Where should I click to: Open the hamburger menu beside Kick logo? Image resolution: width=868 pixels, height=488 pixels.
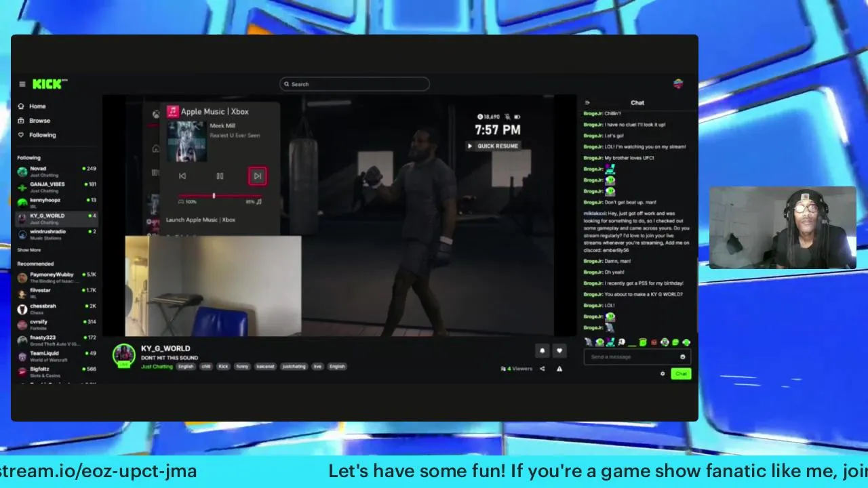point(22,84)
